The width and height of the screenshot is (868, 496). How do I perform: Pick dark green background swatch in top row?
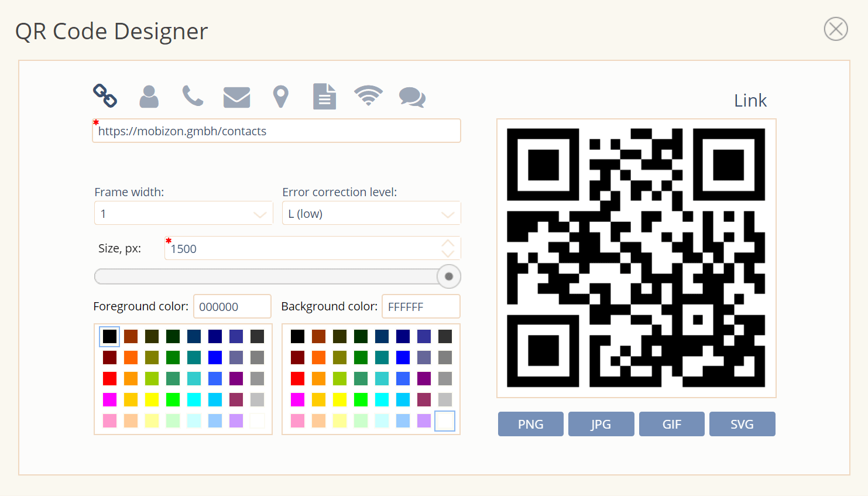[361, 336]
